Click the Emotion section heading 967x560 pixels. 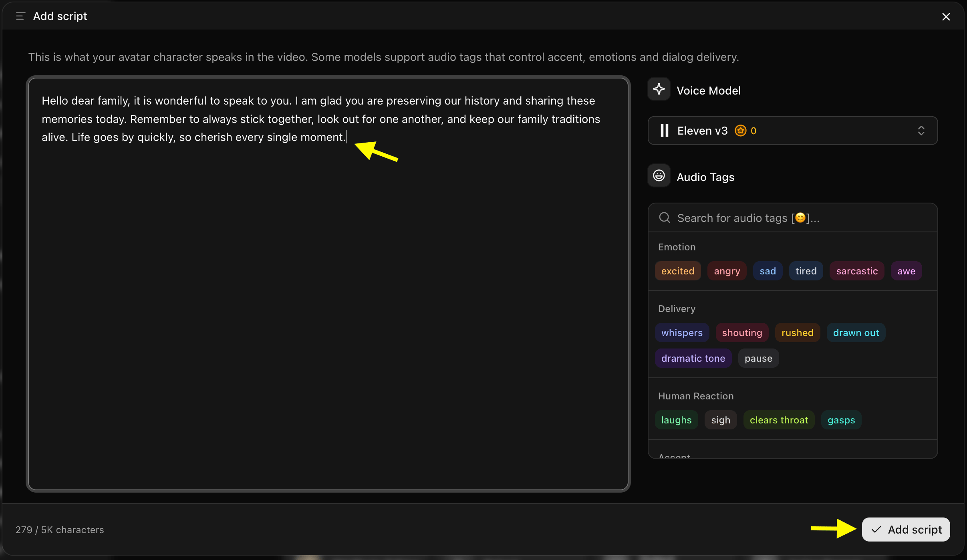pos(677,247)
